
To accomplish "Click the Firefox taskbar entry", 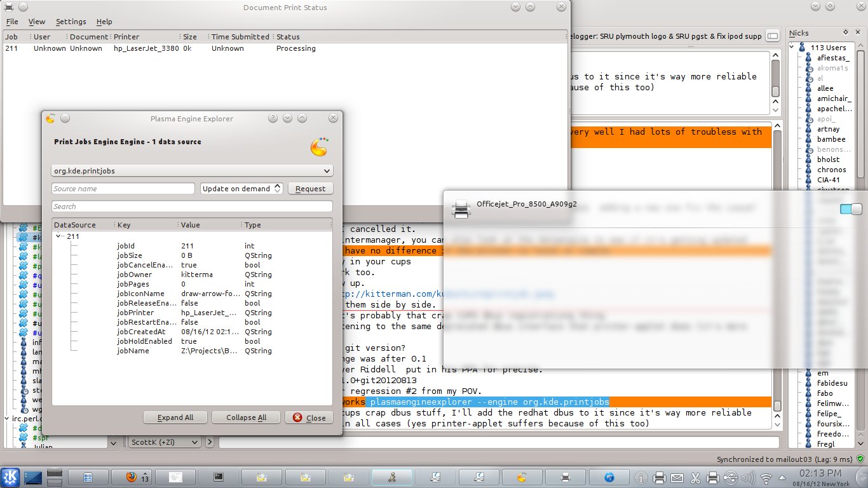I will (x=131, y=476).
